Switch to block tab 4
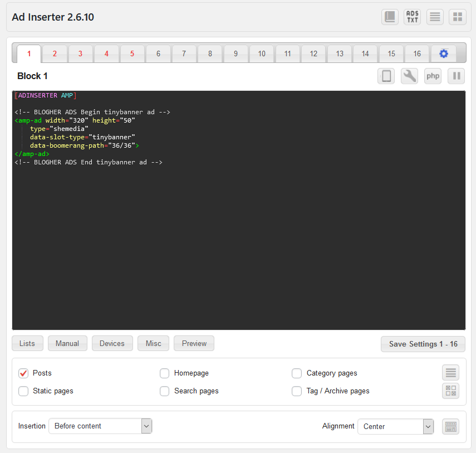 (106, 54)
